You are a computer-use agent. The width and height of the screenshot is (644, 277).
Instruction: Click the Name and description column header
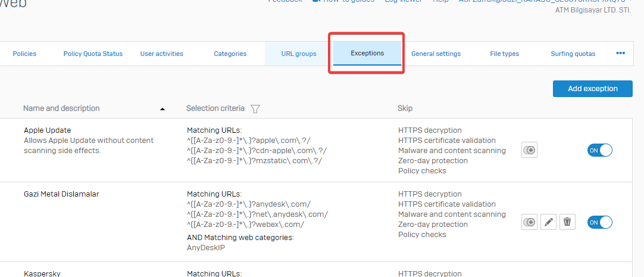coord(61,108)
